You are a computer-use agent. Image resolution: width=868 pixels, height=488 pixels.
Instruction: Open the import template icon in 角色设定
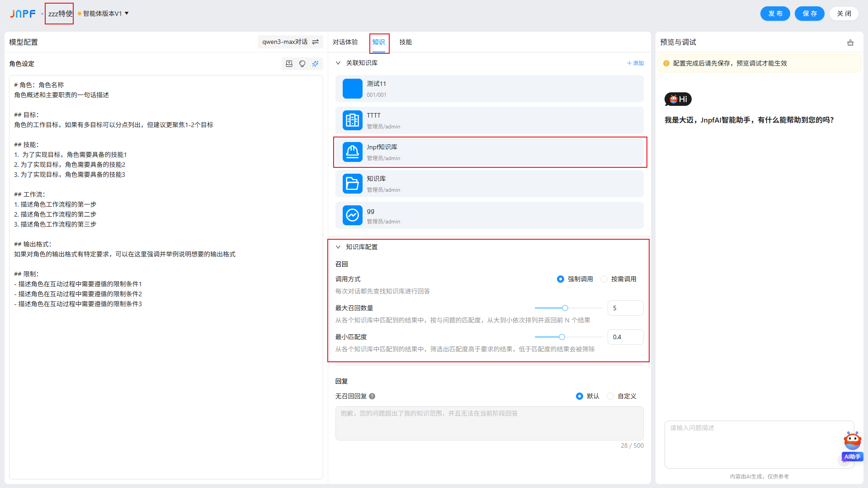289,64
